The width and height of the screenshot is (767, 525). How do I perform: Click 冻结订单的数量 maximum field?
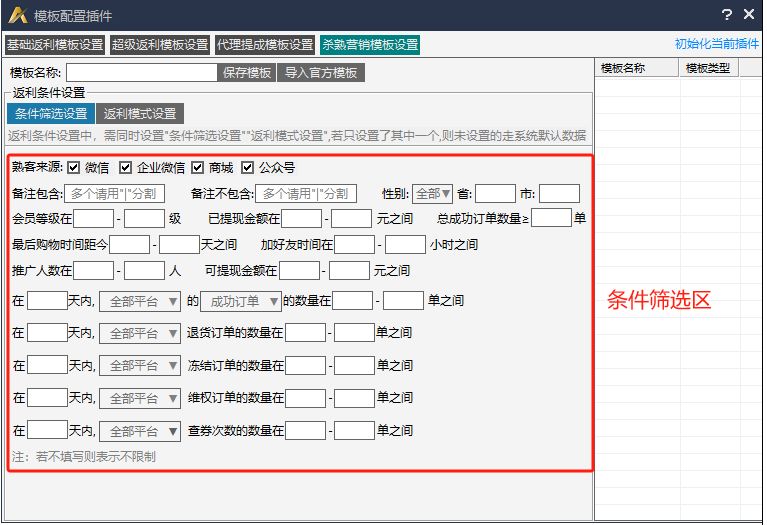[354, 365]
